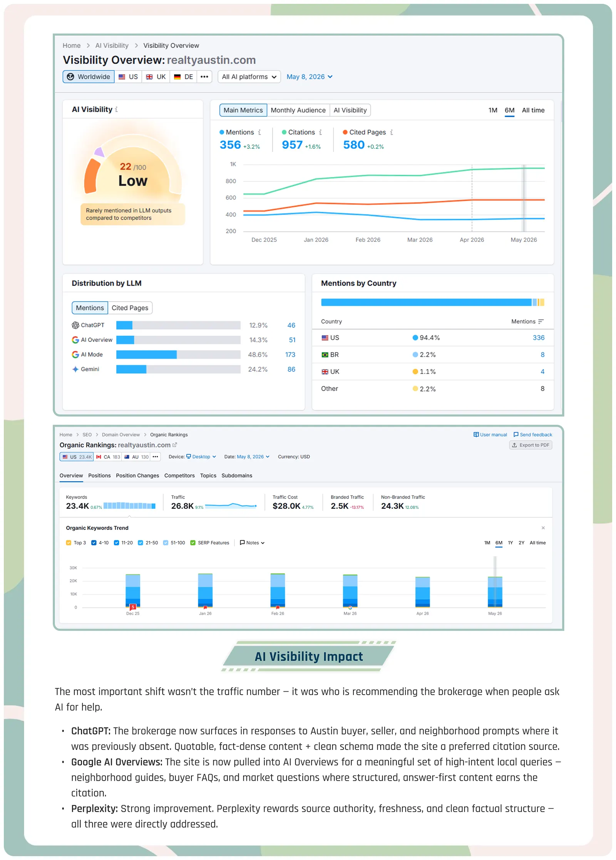616x860 pixels.
Task: Open the Device Desktop dropdown
Action: [x=201, y=457]
